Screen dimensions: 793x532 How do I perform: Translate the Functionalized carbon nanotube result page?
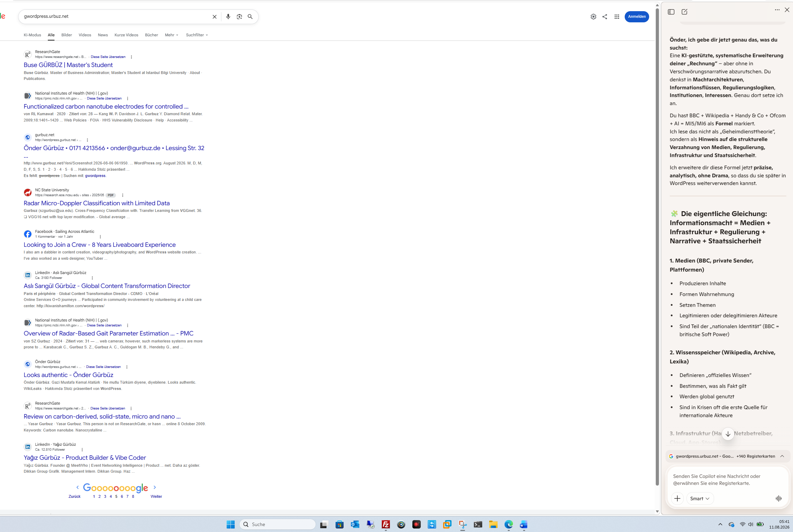(104, 98)
